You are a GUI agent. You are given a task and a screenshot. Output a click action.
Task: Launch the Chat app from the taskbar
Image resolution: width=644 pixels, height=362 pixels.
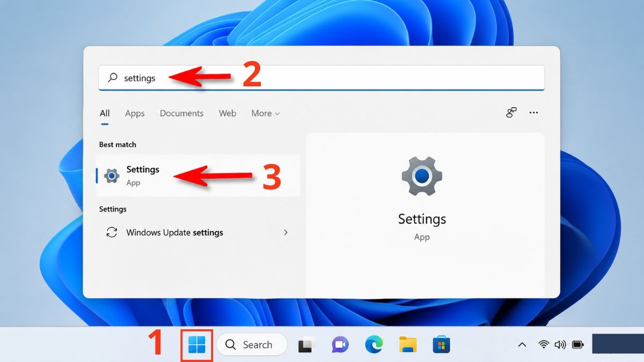[340, 345]
